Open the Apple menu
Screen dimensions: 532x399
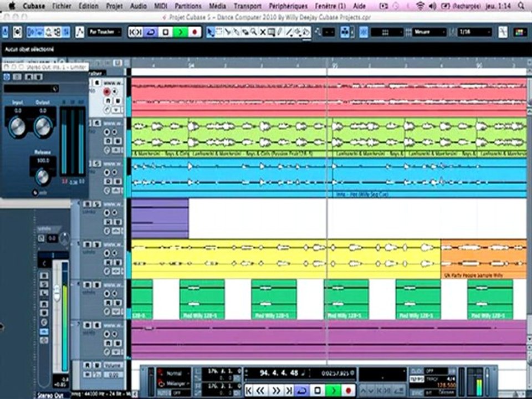[x=12, y=6]
